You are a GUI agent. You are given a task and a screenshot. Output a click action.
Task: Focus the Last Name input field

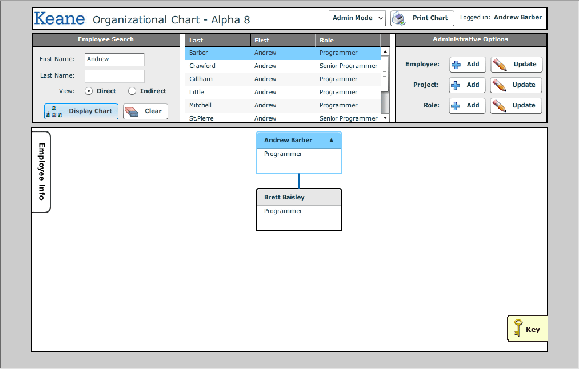[114, 76]
